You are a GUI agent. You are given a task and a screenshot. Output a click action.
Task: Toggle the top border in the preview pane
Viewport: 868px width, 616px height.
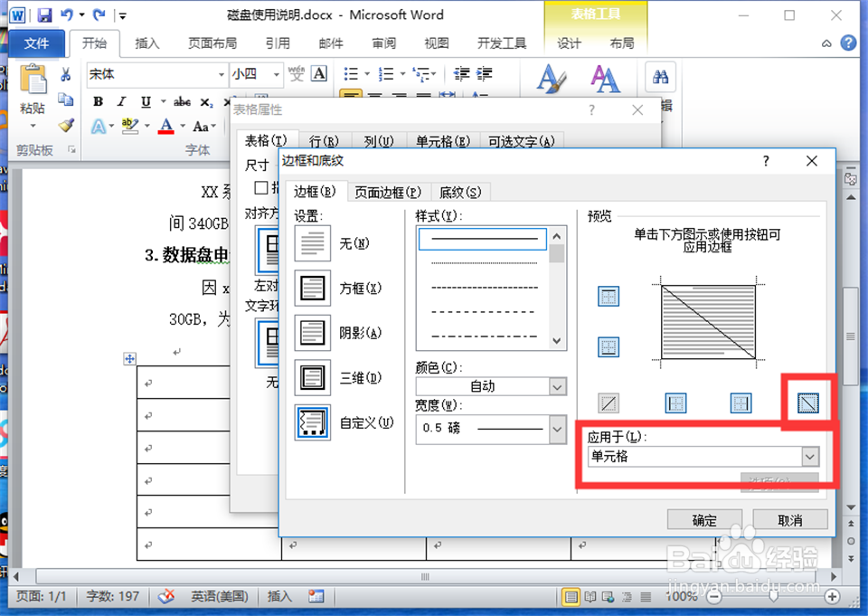(x=608, y=296)
